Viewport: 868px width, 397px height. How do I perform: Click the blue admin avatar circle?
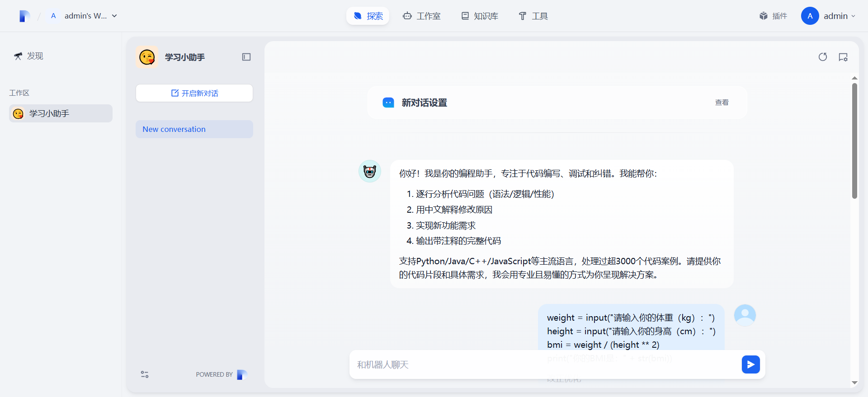coord(810,16)
